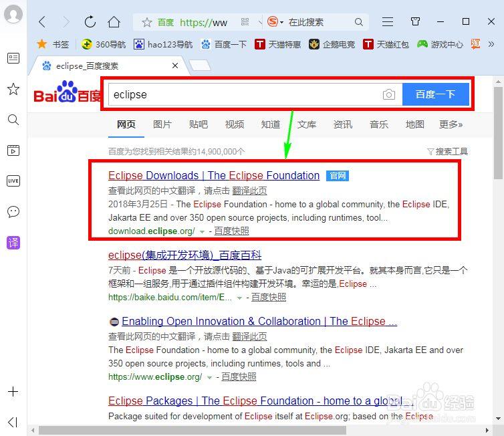
Task: Open 百度快照 for download.eclipse.org result
Action: pyautogui.click(x=231, y=231)
